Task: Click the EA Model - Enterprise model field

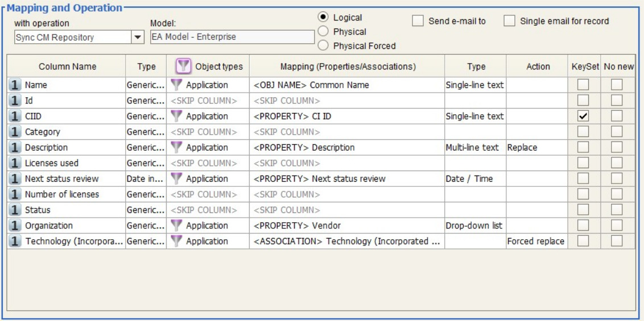Action: point(232,37)
